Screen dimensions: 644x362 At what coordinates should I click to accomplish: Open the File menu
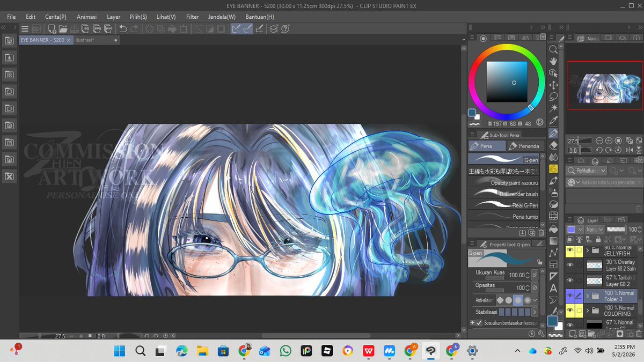[12, 17]
